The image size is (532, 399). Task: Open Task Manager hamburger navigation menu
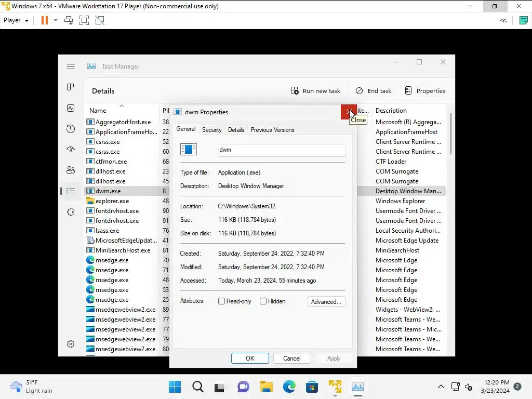pos(71,66)
